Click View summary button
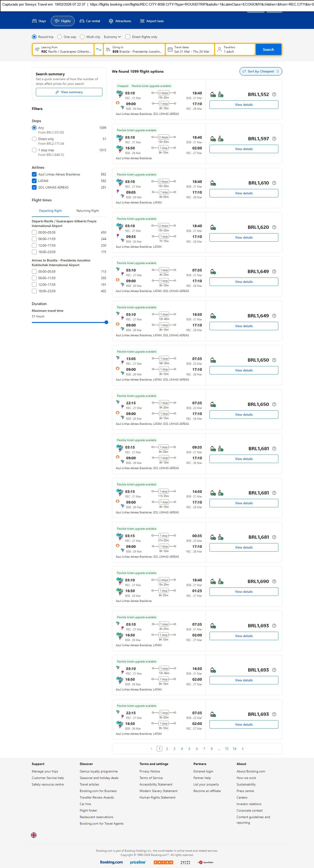This screenshot has width=314, height=868. (69, 92)
